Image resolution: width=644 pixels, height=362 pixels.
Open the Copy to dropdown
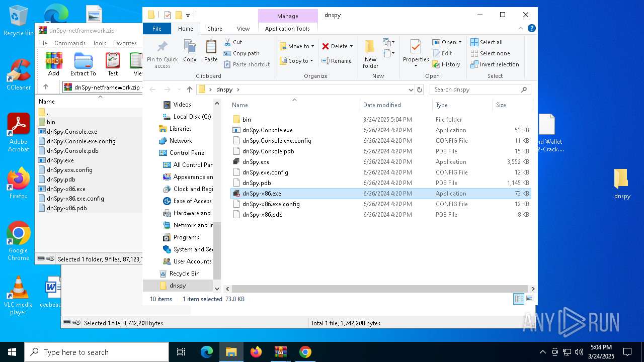296,61
